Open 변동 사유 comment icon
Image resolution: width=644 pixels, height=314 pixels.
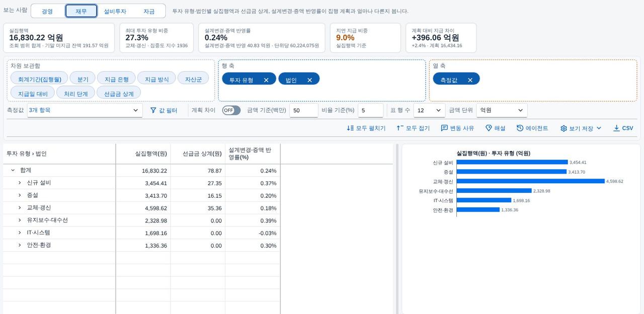click(444, 128)
